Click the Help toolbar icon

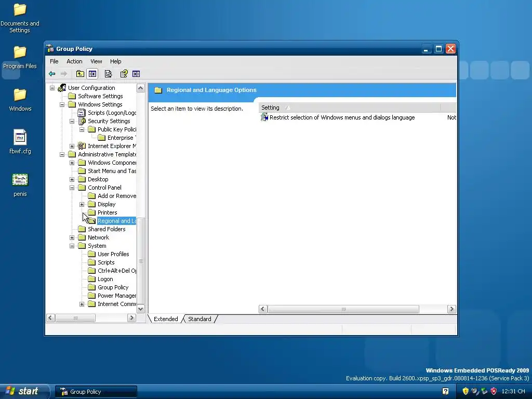pyautogui.click(x=124, y=74)
